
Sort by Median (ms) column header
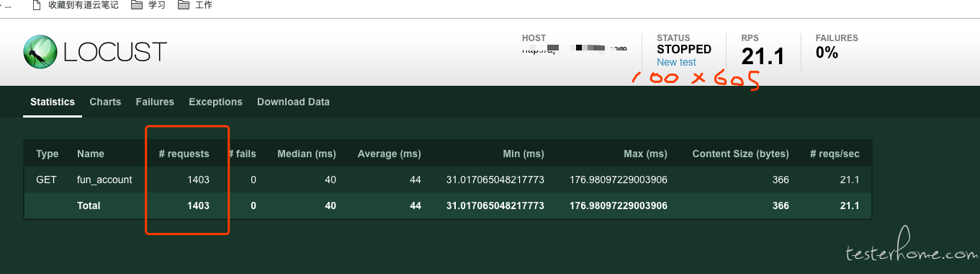point(306,154)
